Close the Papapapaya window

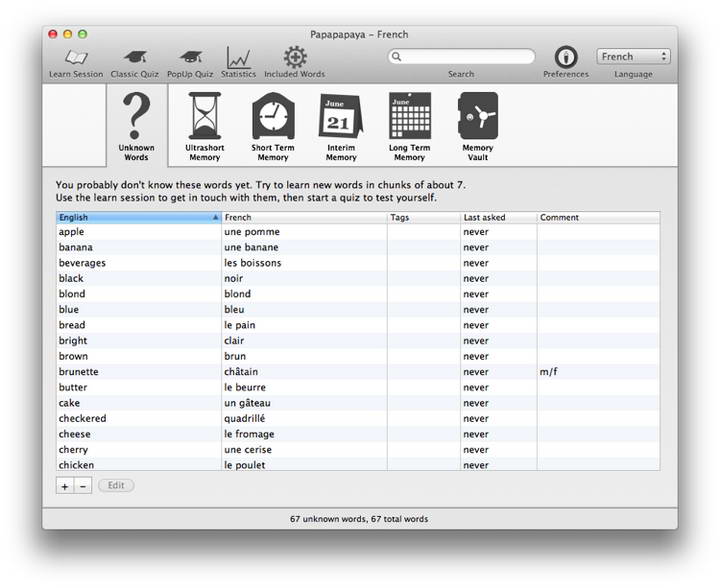[53, 34]
